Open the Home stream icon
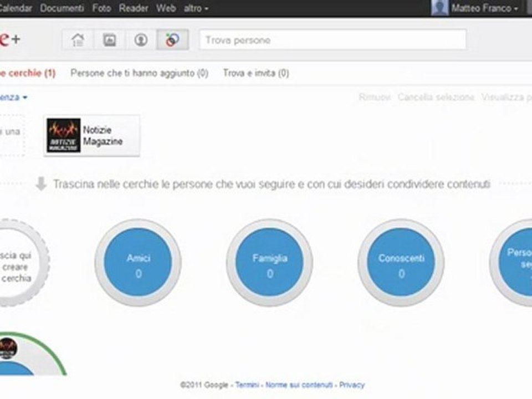This screenshot has width=532, height=399. click(x=78, y=40)
